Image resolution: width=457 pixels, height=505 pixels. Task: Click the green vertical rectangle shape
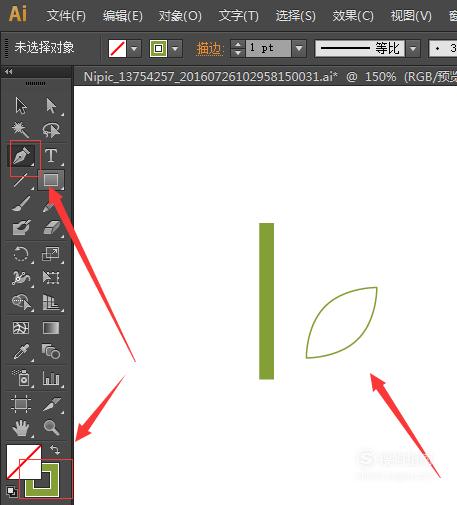pyautogui.click(x=266, y=301)
